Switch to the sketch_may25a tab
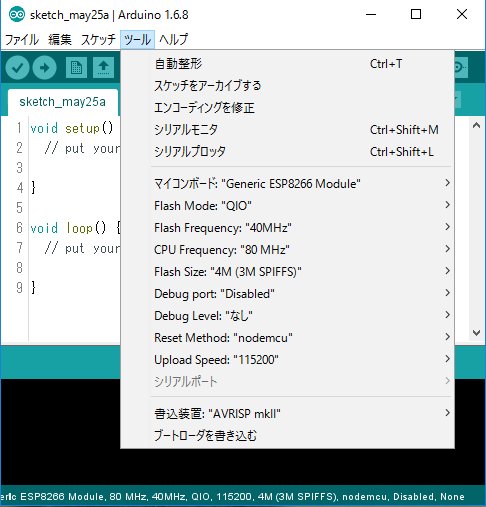 click(x=63, y=102)
